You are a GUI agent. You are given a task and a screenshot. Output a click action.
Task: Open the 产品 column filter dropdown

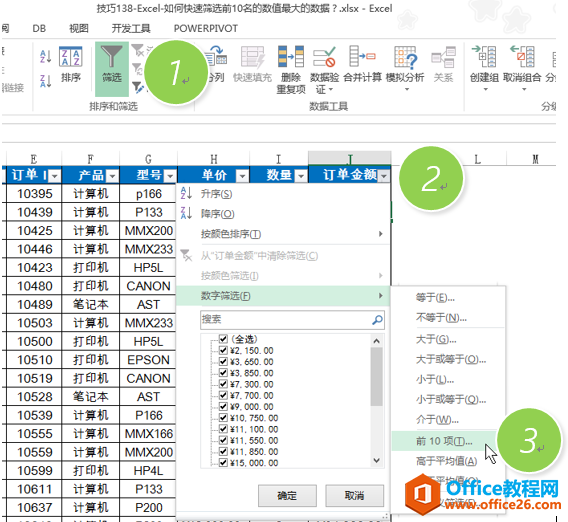coord(113,176)
